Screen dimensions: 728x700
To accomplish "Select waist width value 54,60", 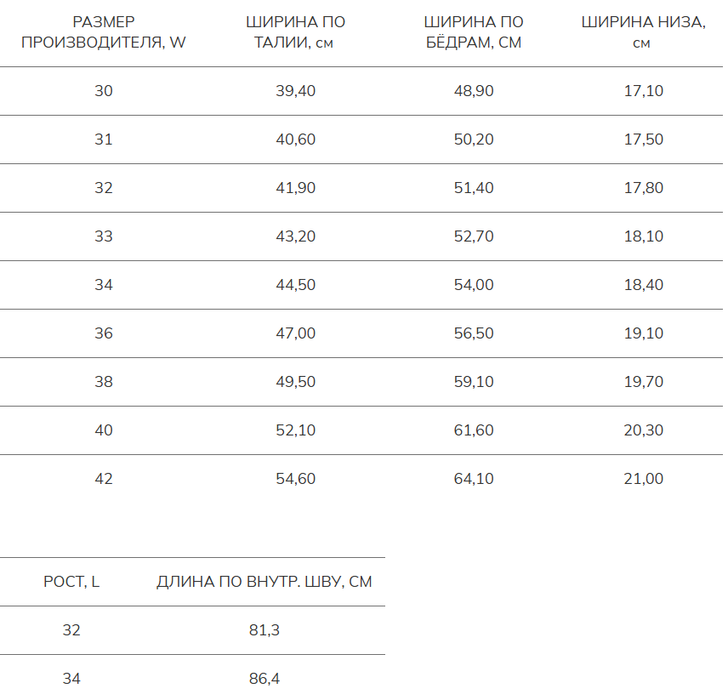I will (x=295, y=479).
